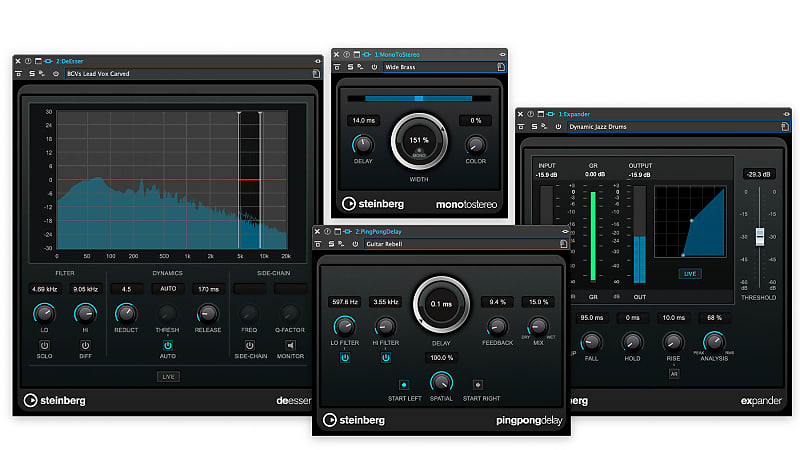Bypass the MonoToStereo plugin with its power icon
The image size is (800, 450).
pyautogui.click(x=374, y=67)
